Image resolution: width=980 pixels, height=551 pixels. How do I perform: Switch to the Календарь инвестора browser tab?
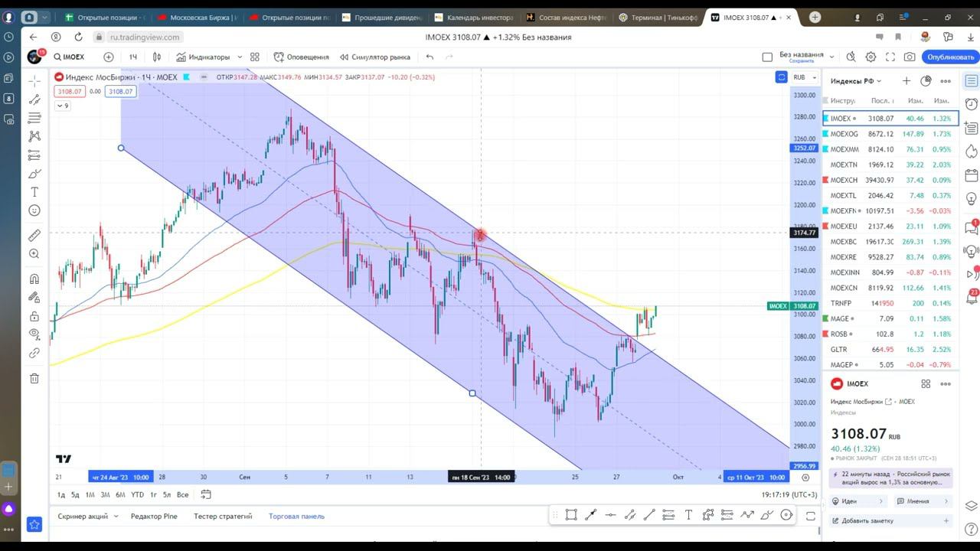[472, 17]
